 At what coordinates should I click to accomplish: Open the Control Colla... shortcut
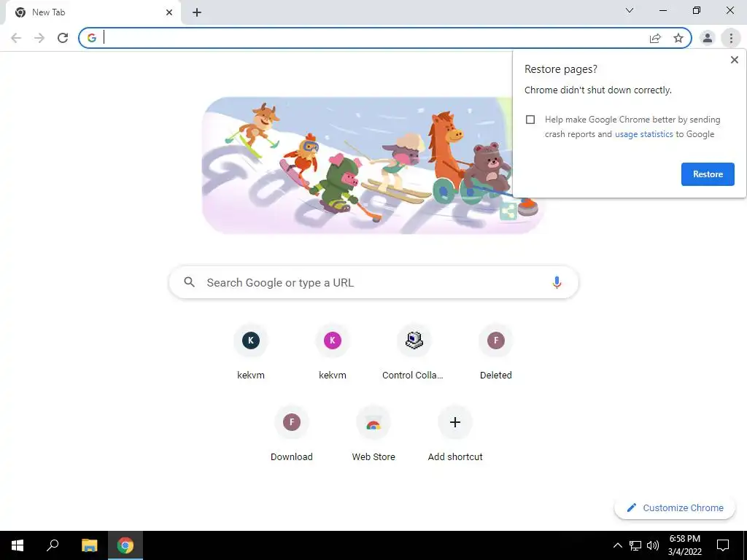point(413,352)
